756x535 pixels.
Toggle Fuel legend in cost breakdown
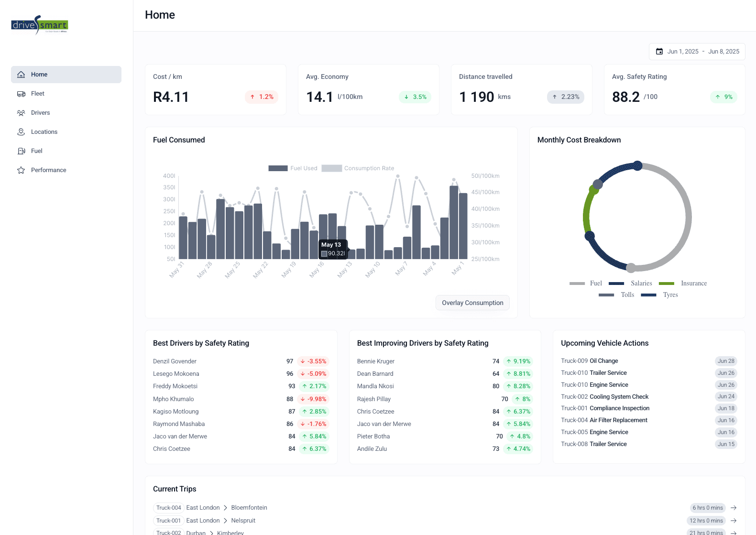tap(577, 284)
